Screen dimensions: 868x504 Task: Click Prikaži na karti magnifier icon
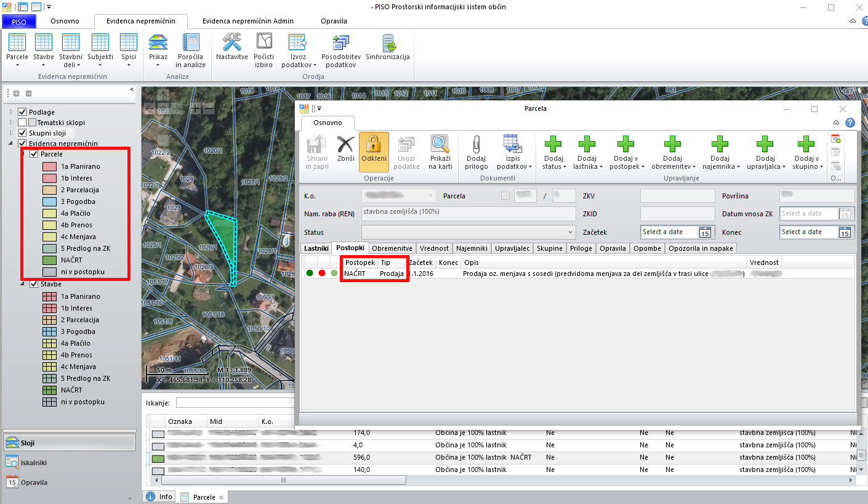coord(440,145)
